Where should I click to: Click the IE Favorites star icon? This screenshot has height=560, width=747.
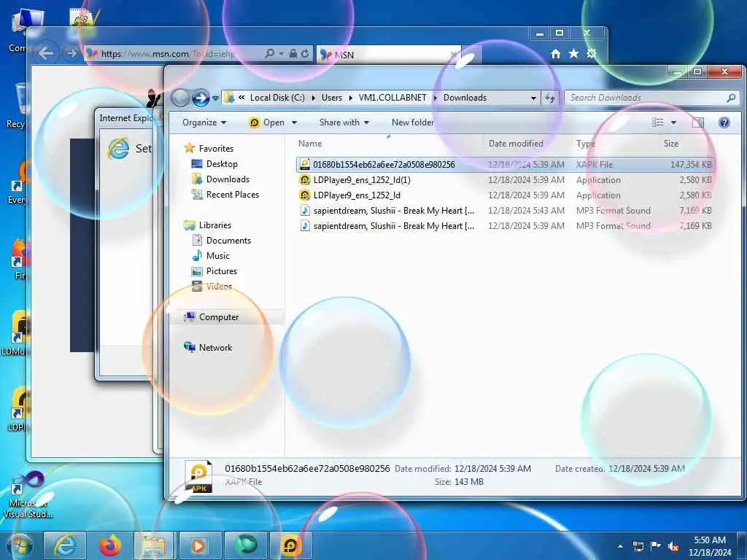[x=573, y=54]
